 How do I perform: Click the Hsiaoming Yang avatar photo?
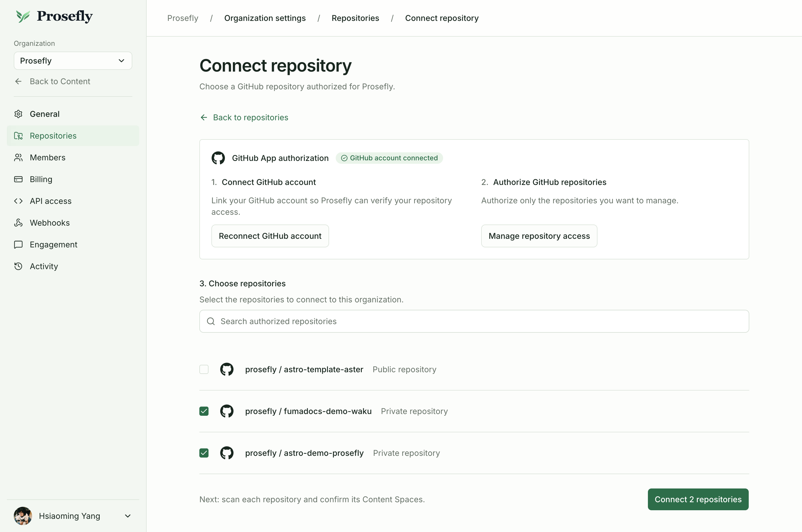[23, 516]
